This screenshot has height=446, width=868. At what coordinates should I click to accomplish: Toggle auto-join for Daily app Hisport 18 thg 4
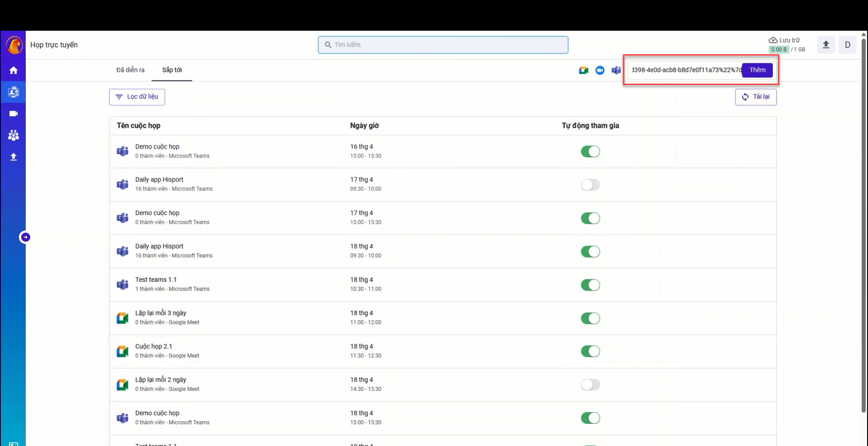pyautogui.click(x=590, y=252)
